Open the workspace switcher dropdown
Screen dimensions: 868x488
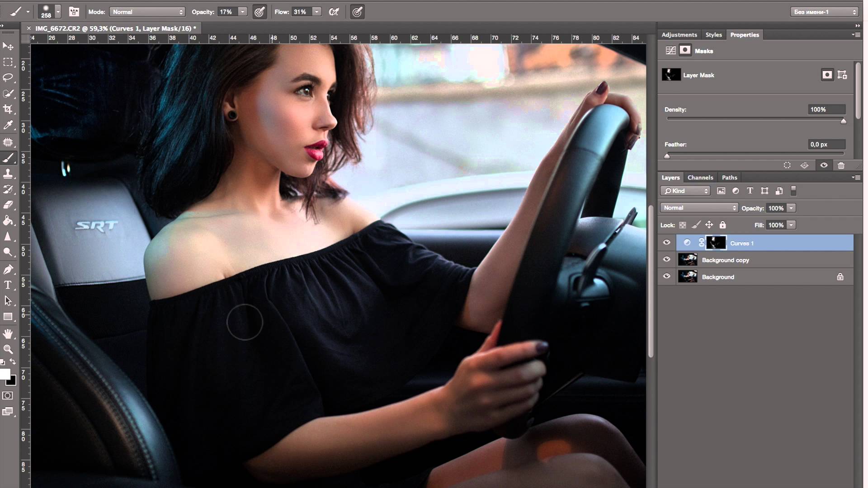[825, 12]
